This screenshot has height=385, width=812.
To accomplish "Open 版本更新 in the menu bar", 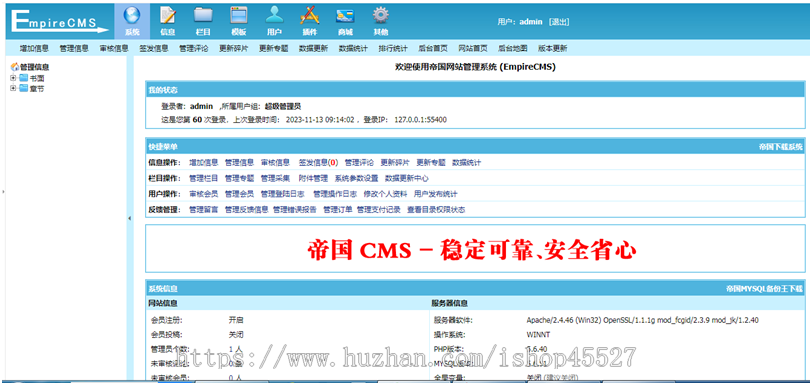I will (x=553, y=49).
